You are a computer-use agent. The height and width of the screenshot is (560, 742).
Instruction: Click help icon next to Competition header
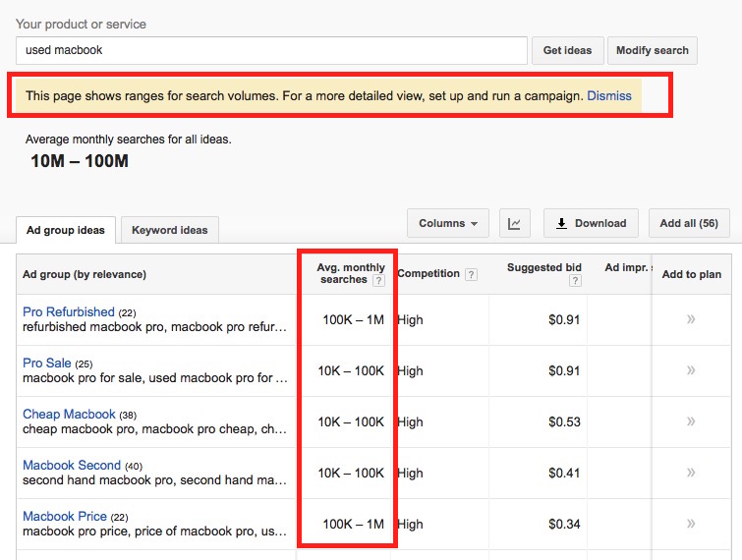pos(472,275)
